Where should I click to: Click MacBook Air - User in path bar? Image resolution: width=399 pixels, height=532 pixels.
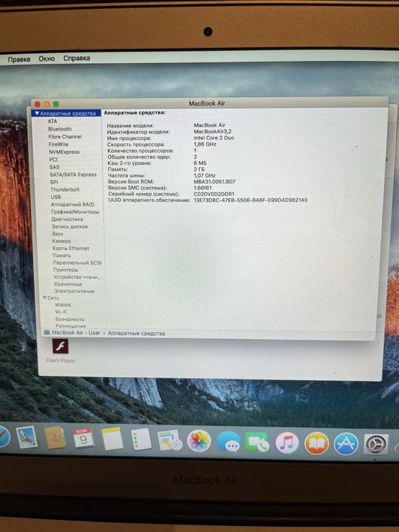[76, 333]
